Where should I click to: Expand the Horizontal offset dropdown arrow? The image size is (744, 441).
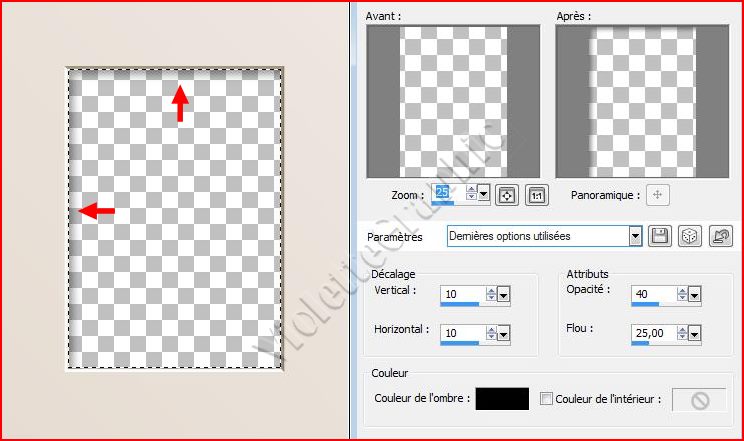(503, 331)
